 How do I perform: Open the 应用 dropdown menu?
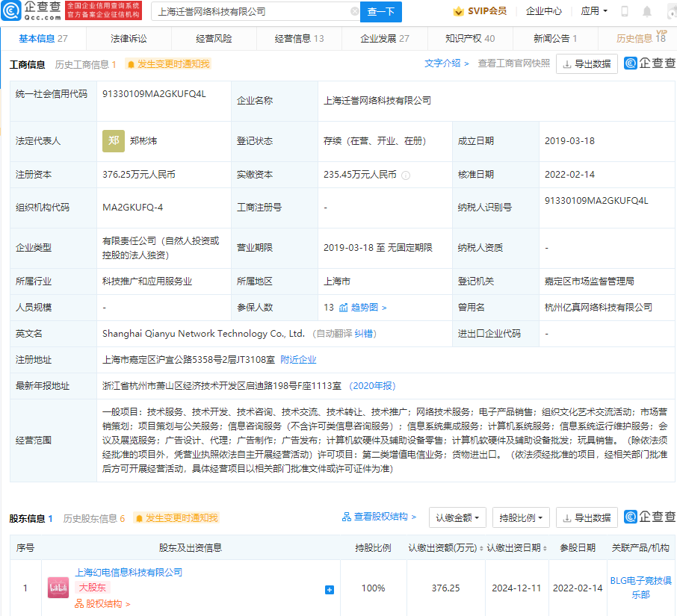pos(594,11)
